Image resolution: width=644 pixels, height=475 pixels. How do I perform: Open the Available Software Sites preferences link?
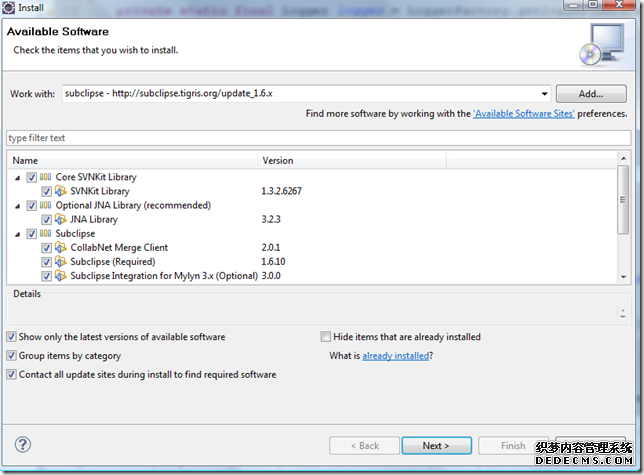[523, 114]
